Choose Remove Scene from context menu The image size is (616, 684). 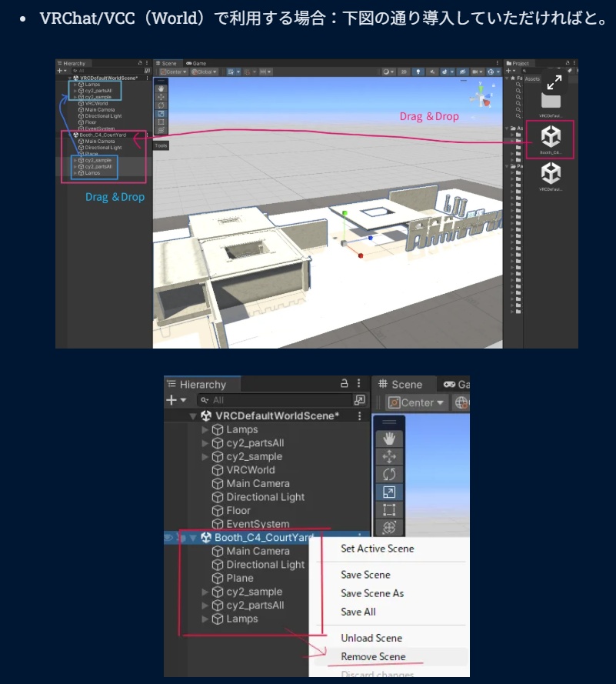(373, 656)
